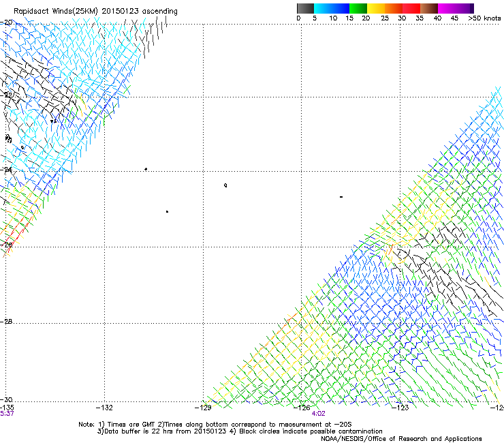Click the dash-shaped island marker east of -126
This screenshot has width=504, height=443.
(341, 196)
